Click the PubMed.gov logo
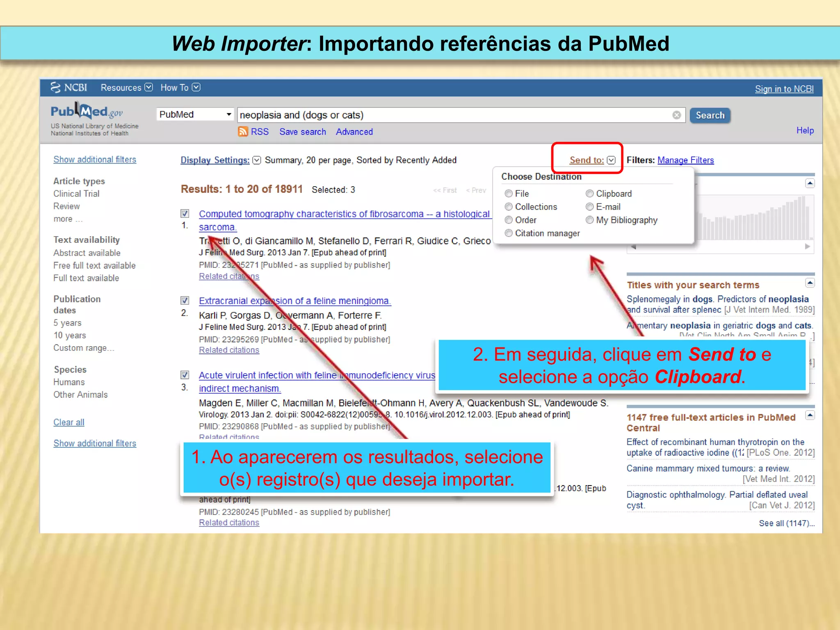Image resolution: width=840 pixels, height=630 pixels. point(87,111)
